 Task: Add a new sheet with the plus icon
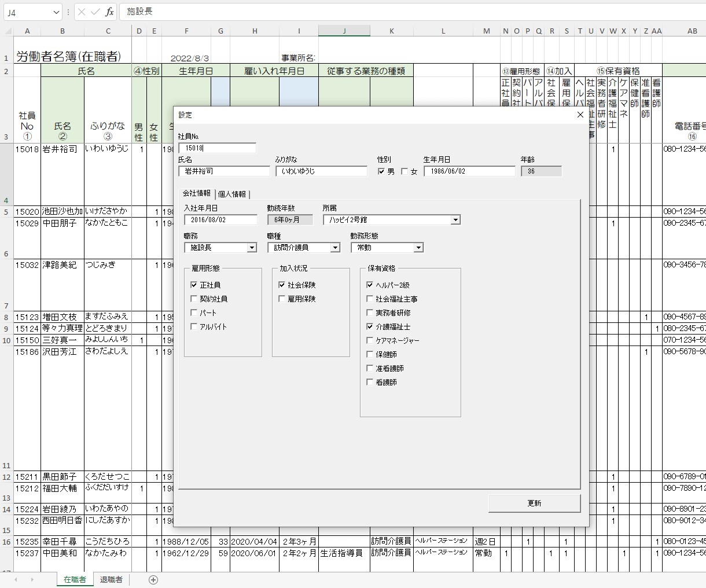pyautogui.click(x=153, y=579)
